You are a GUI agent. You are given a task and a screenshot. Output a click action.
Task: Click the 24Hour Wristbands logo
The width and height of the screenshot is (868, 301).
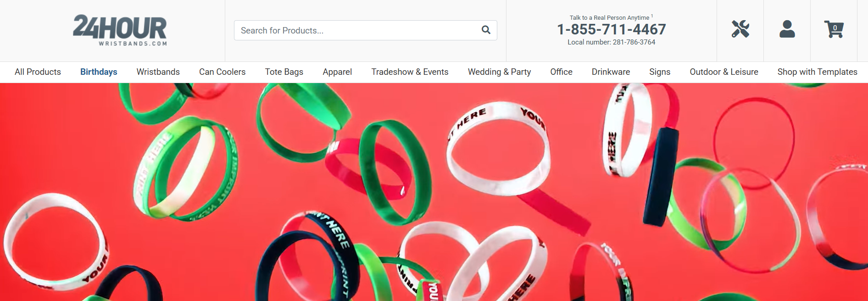tap(120, 30)
